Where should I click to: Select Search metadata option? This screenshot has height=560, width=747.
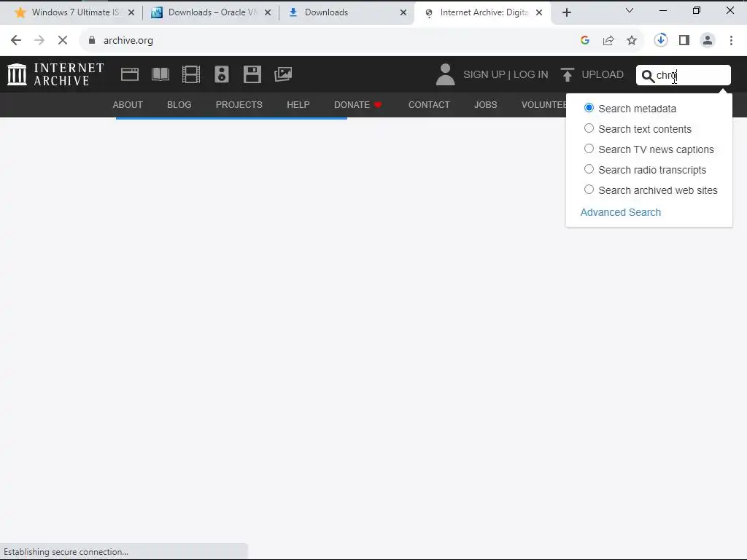(589, 108)
